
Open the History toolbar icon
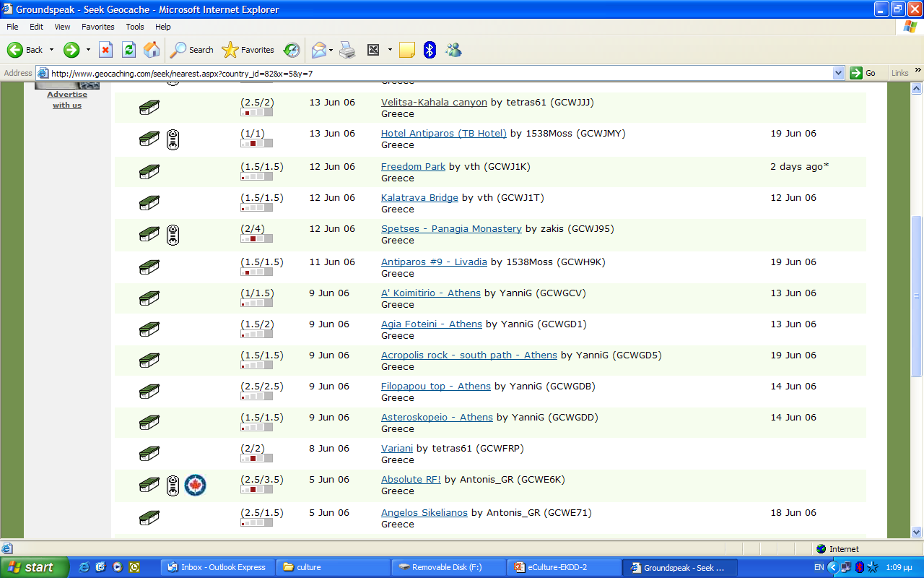pos(292,50)
